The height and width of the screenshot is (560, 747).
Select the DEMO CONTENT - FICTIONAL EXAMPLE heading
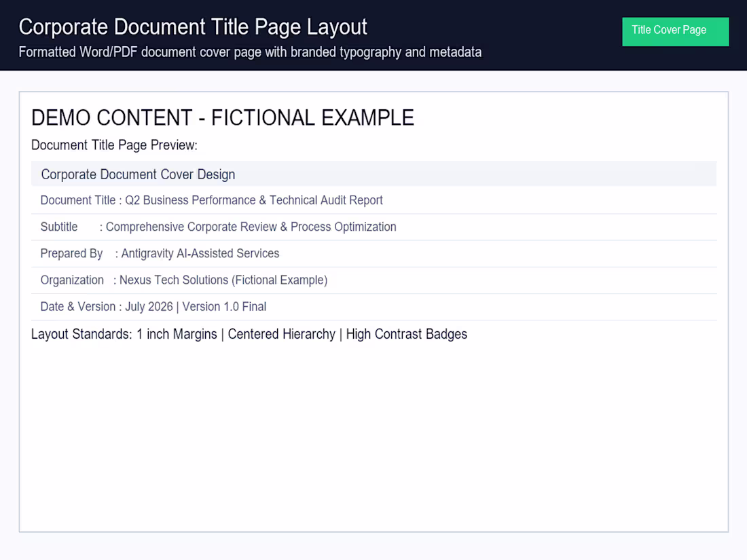click(x=223, y=117)
